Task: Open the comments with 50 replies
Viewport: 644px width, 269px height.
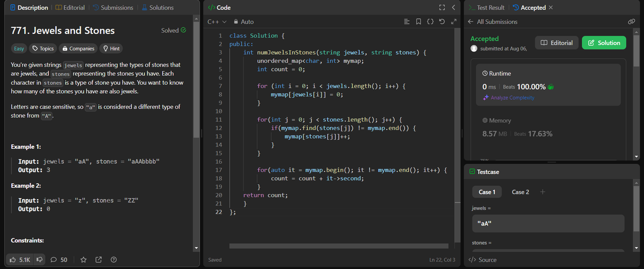Action: point(58,260)
